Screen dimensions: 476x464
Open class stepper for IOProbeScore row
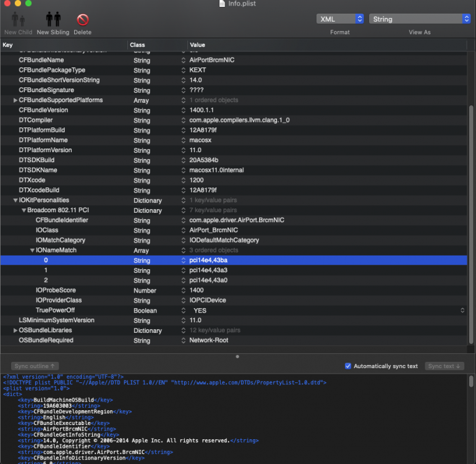tap(184, 291)
